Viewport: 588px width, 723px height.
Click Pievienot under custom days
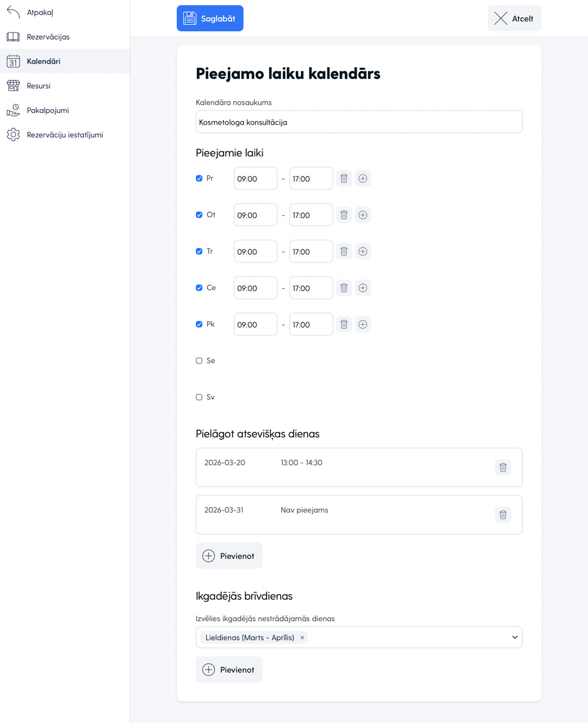point(229,556)
